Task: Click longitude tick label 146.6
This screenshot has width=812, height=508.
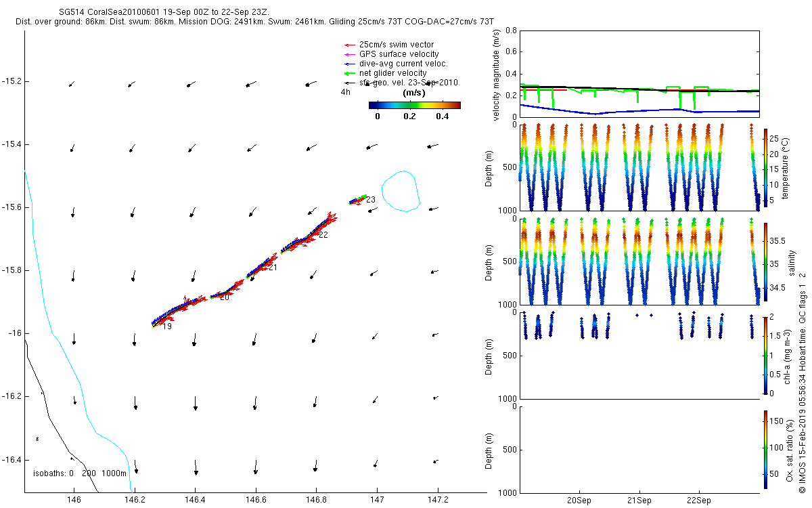Action: coord(256,500)
